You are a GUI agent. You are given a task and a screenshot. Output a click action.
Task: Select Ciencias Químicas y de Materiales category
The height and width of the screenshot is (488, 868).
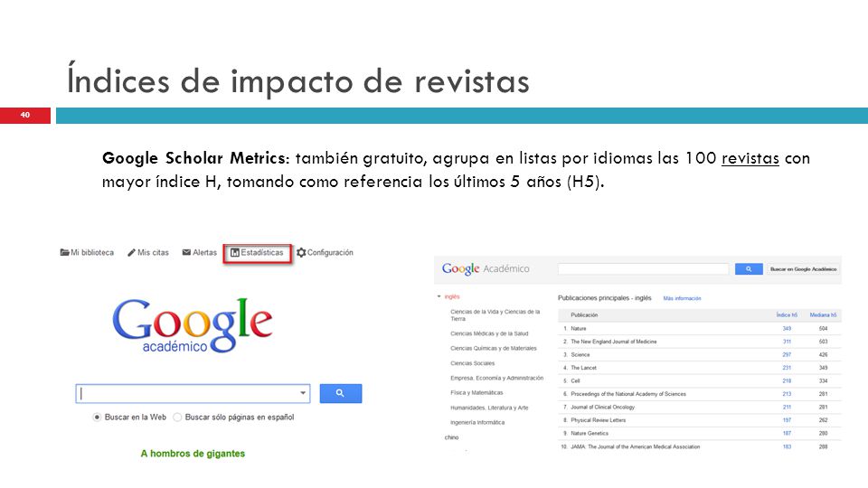coord(494,349)
